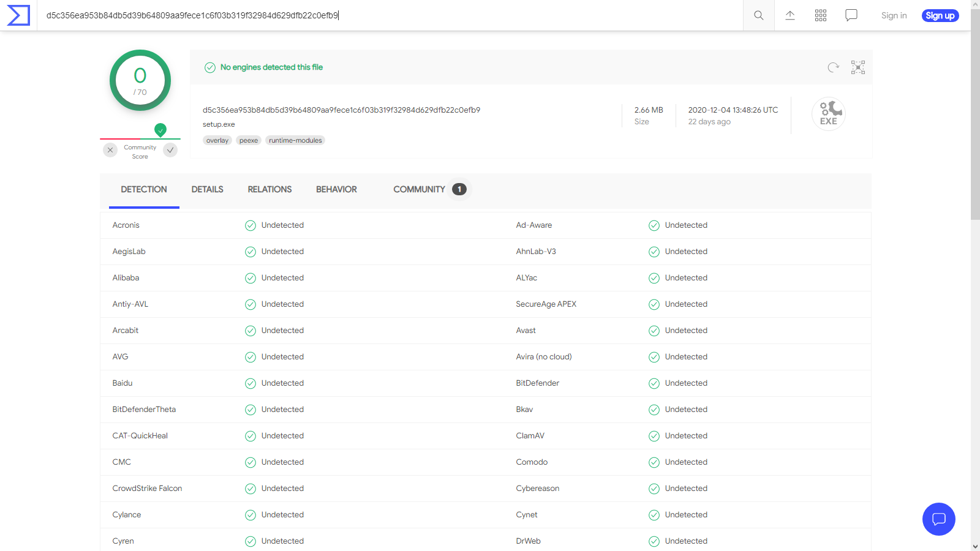This screenshot has height=551, width=980.
Task: Select the Behavior tab
Action: pos(336,190)
